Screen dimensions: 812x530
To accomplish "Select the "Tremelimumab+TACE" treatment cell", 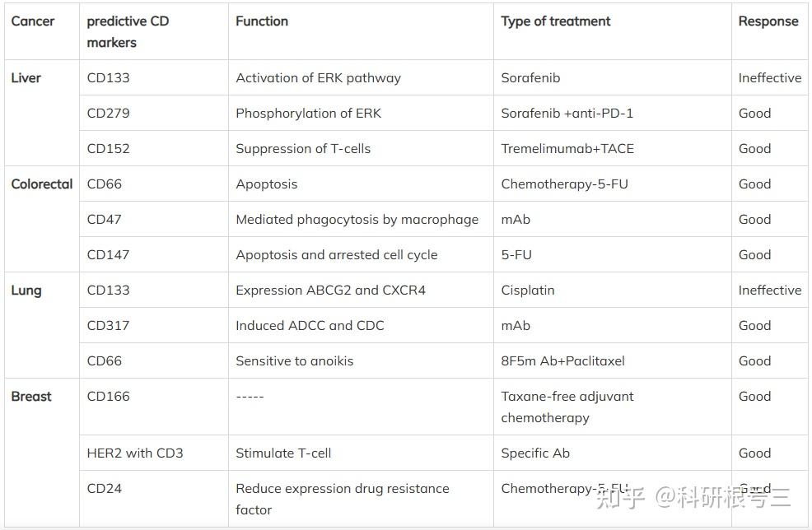I will pyautogui.click(x=567, y=149).
